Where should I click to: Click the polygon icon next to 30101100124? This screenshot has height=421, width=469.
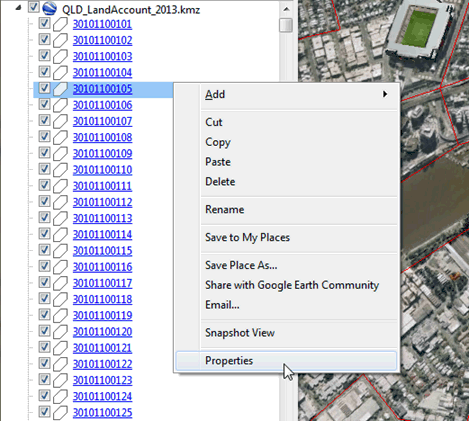60,396
